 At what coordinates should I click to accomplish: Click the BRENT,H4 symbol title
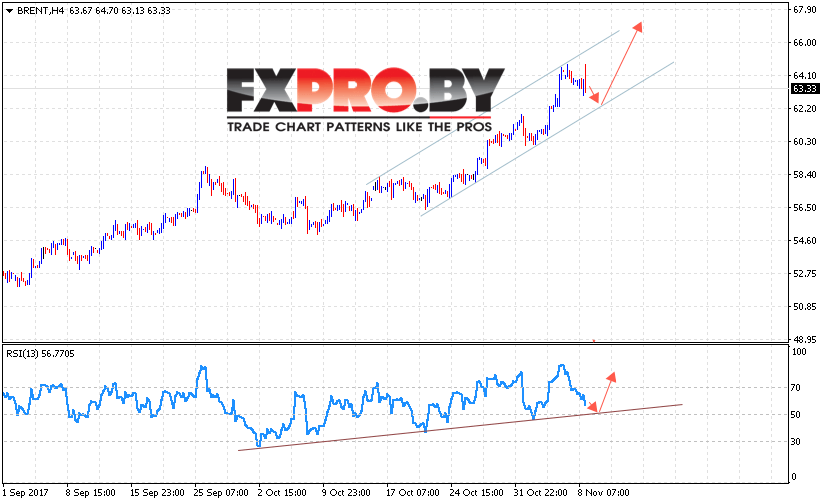40,11
